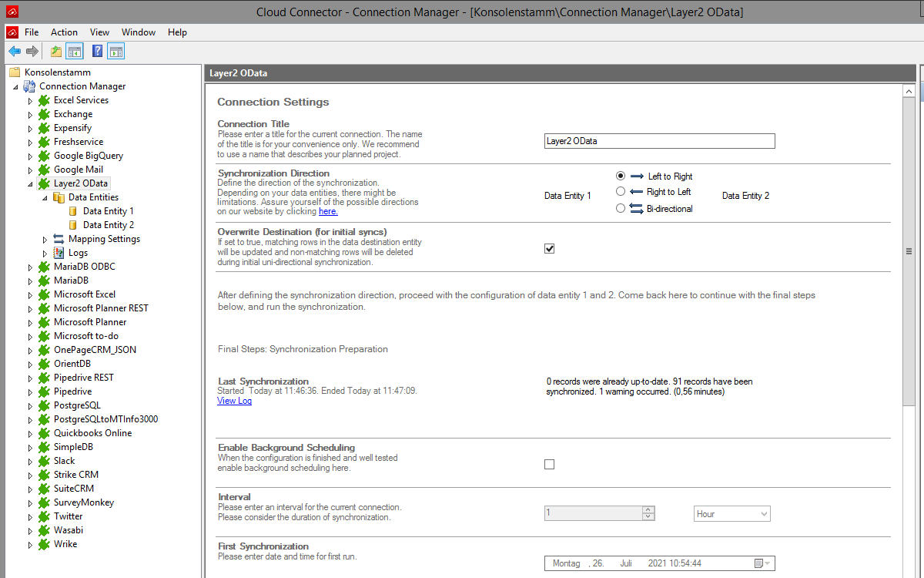This screenshot has width=924, height=578.
Task: Enable Background Scheduling checkbox
Action: tap(549, 464)
